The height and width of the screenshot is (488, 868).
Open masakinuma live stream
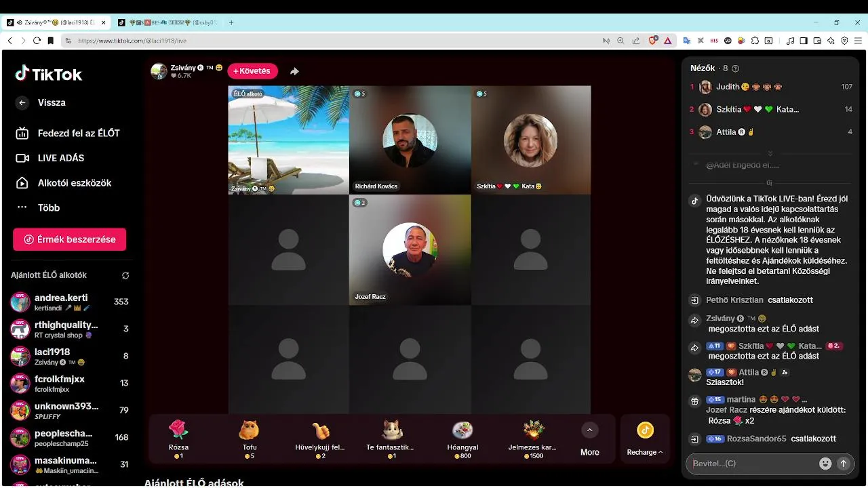[x=70, y=465]
